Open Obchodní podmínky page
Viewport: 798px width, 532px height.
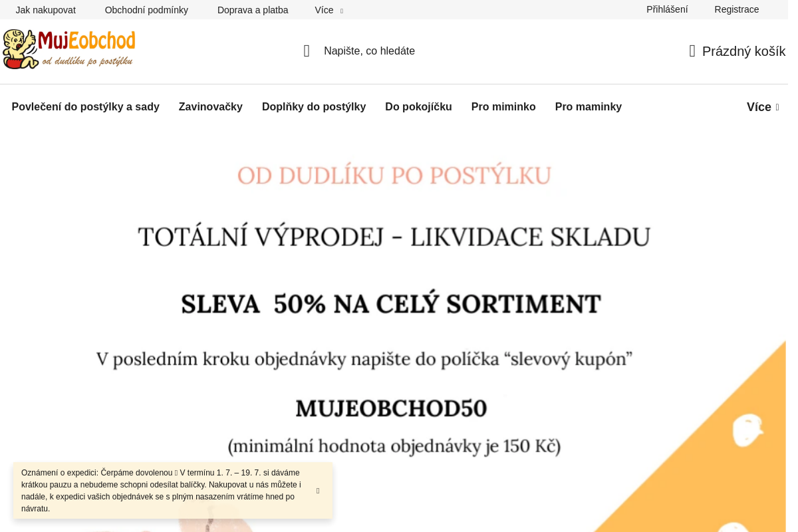[x=146, y=10]
